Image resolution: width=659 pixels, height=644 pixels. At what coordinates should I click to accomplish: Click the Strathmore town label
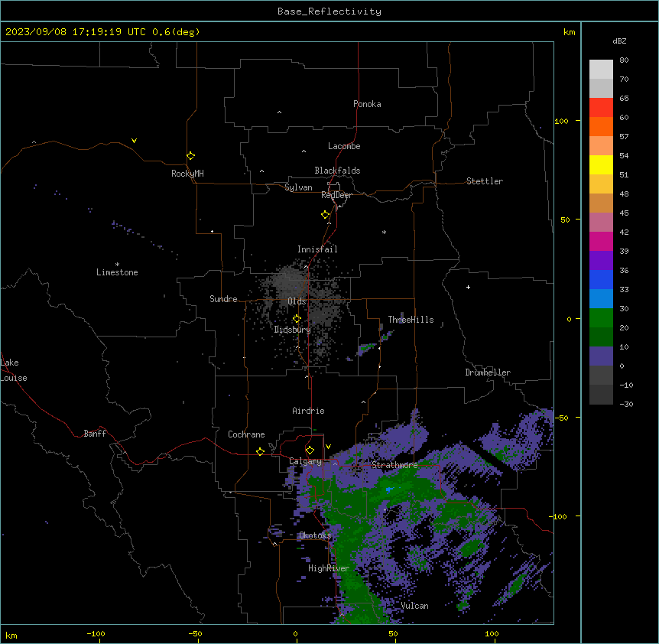tap(394, 465)
